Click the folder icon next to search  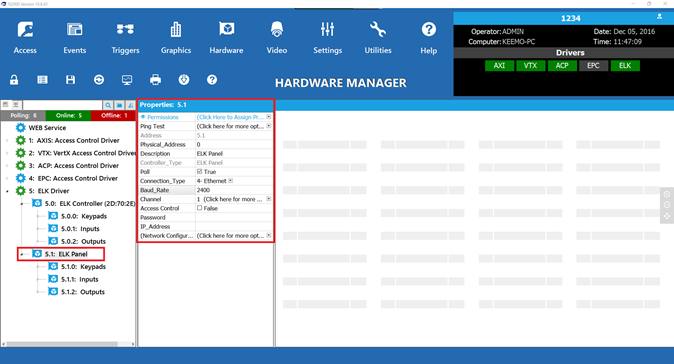coord(119,105)
